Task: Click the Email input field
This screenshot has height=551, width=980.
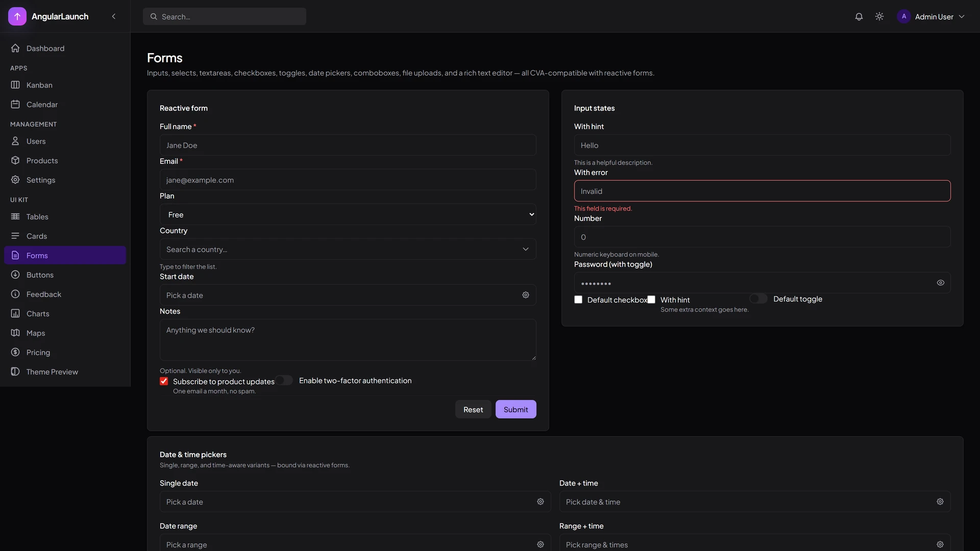Action: coord(348,180)
